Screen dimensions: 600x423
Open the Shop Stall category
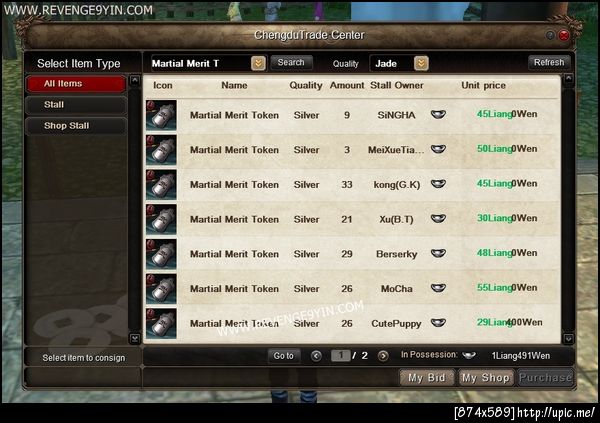point(76,126)
